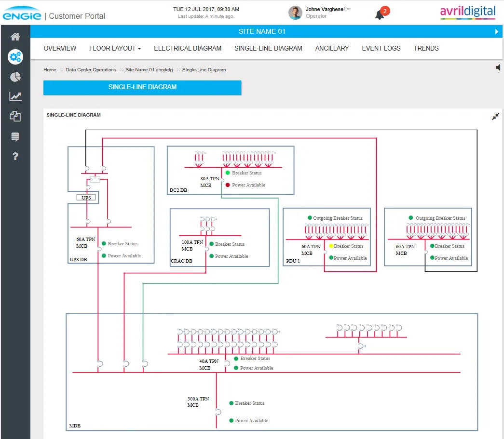The width and height of the screenshot is (504, 439).
Task: Go to next site using right arrow
Action: click(497, 31)
